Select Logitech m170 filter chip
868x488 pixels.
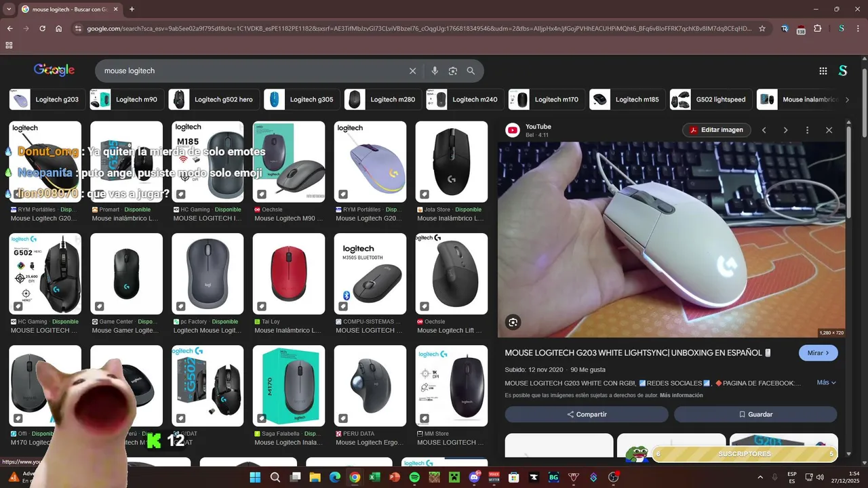[545, 100]
